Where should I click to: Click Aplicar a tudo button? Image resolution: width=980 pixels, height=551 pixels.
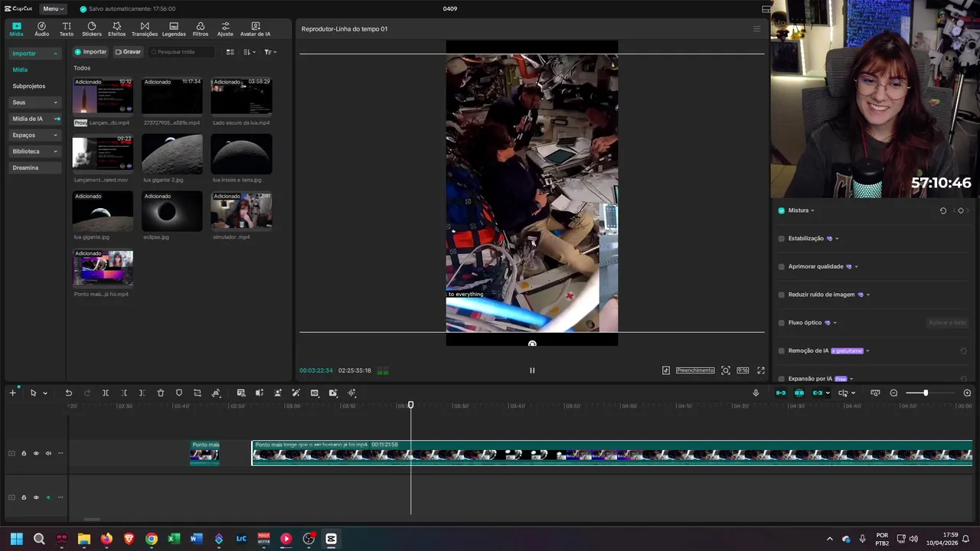pyautogui.click(x=947, y=323)
